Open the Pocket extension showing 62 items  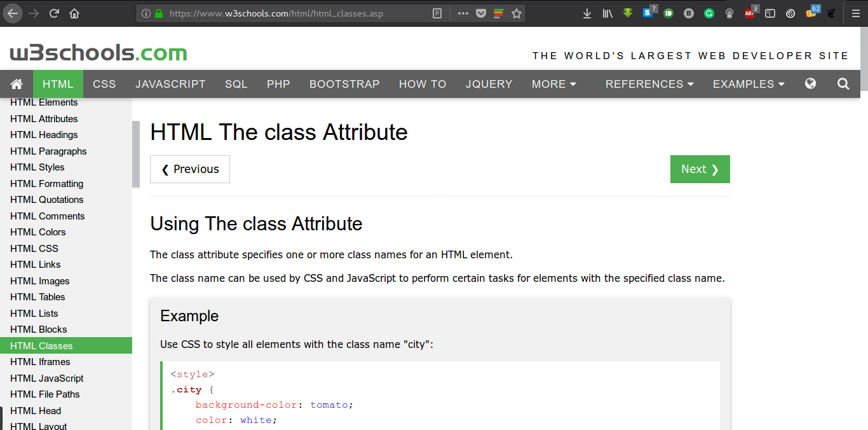(x=811, y=13)
